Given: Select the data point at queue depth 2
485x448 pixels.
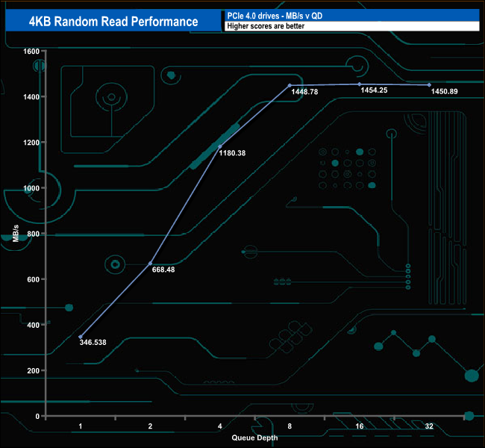Looking at the screenshot, I should click(151, 264).
